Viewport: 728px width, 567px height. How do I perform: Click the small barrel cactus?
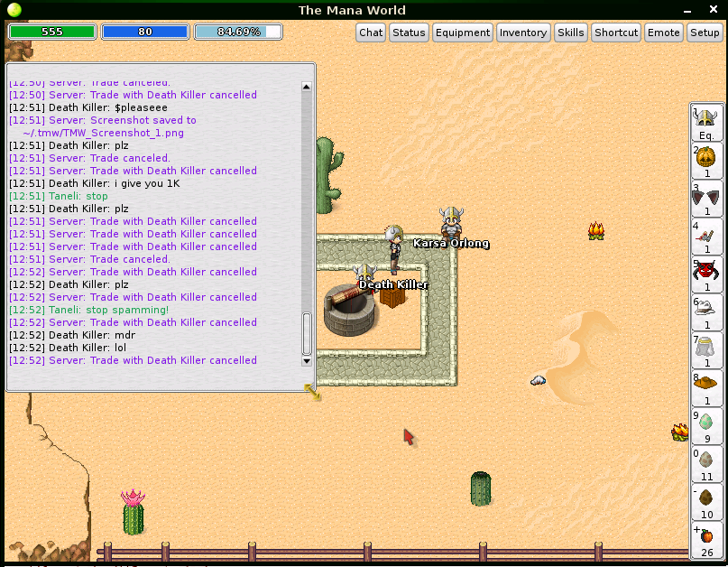(x=481, y=488)
